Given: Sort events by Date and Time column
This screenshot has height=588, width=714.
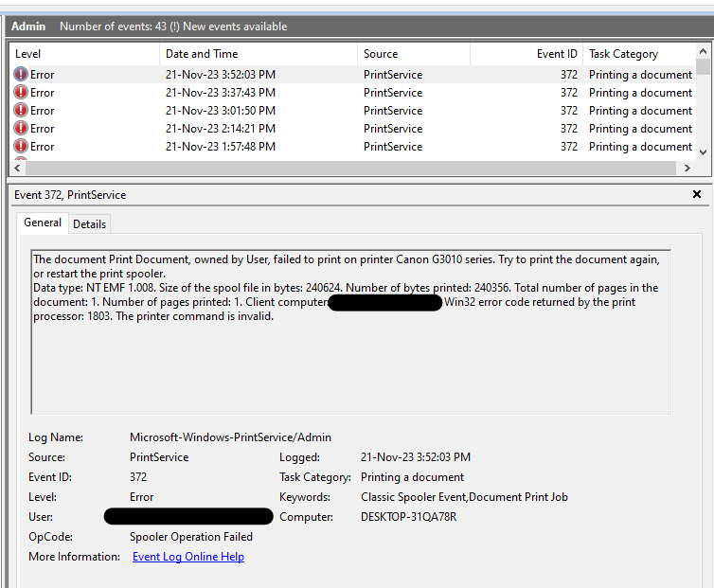Looking at the screenshot, I should pos(258,54).
